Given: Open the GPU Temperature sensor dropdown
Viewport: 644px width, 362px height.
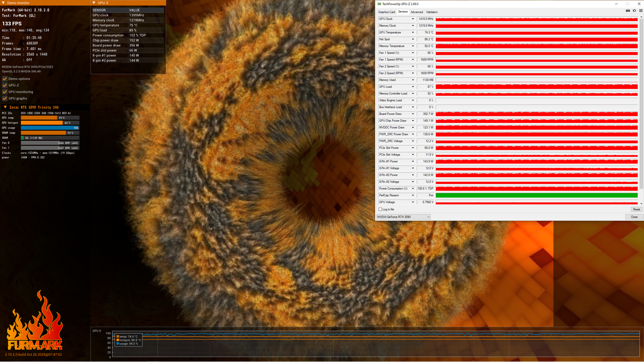Looking at the screenshot, I should [x=413, y=33].
